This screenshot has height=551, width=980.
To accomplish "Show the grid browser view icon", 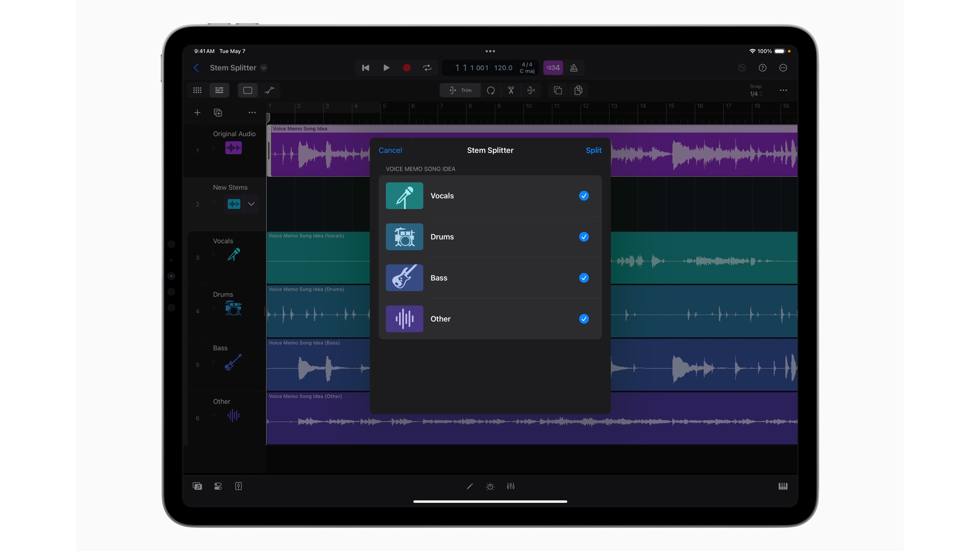I will 198,90.
